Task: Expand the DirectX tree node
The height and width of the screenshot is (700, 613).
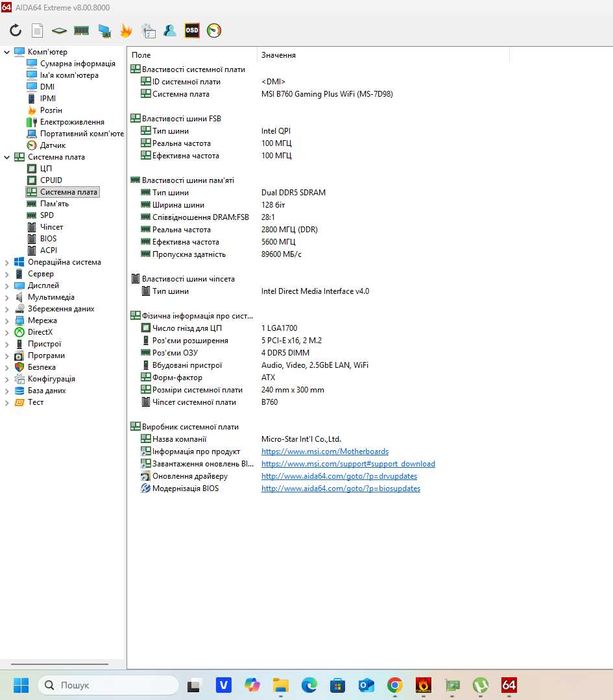Action: [7, 333]
